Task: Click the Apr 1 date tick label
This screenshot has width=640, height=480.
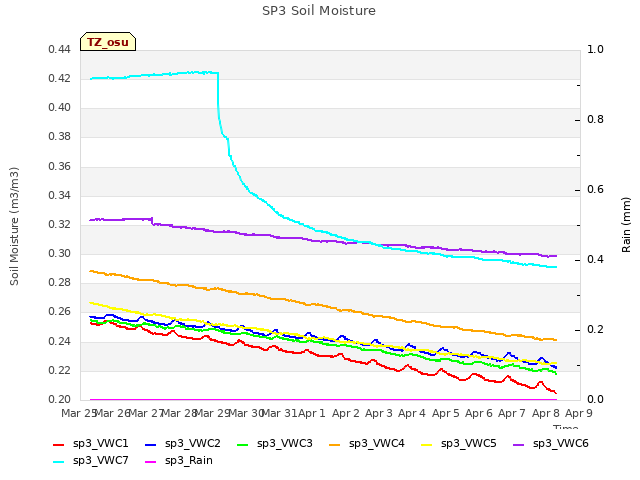Action: click(312, 413)
